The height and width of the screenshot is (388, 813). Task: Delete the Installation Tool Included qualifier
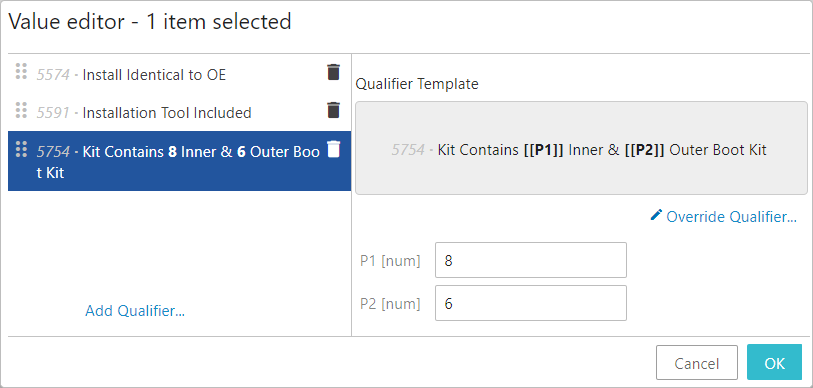click(333, 110)
